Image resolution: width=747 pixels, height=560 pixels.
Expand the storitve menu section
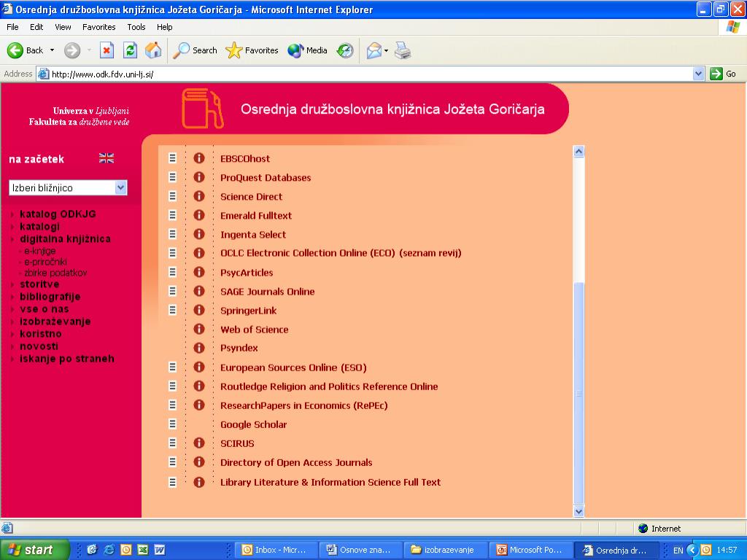pos(39,284)
